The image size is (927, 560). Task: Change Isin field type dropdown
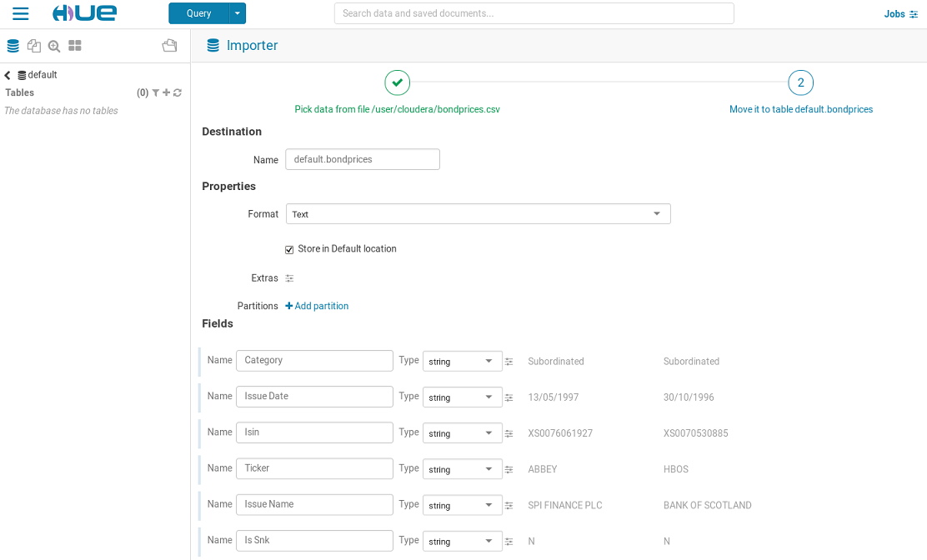(463, 433)
